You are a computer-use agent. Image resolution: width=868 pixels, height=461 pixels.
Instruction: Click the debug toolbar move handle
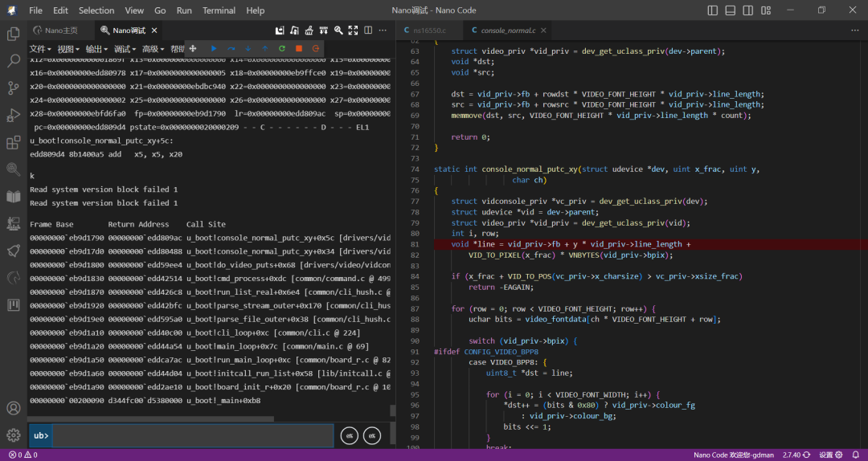193,49
